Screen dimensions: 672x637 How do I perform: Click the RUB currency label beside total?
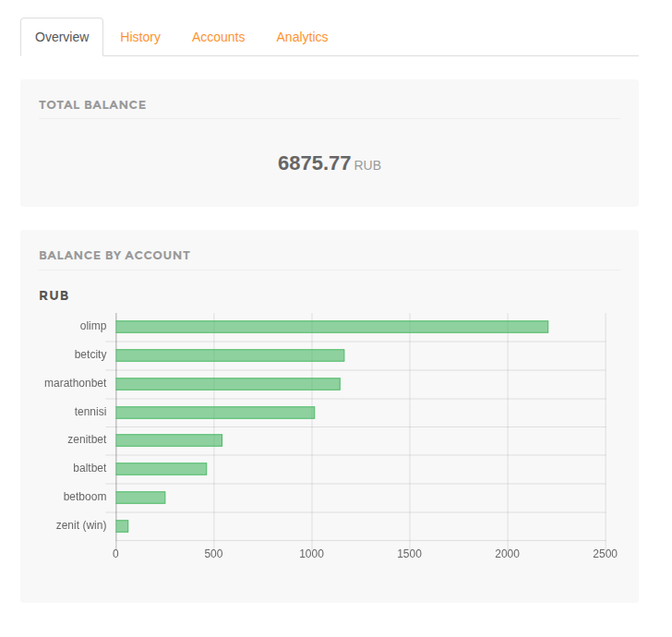(367, 165)
